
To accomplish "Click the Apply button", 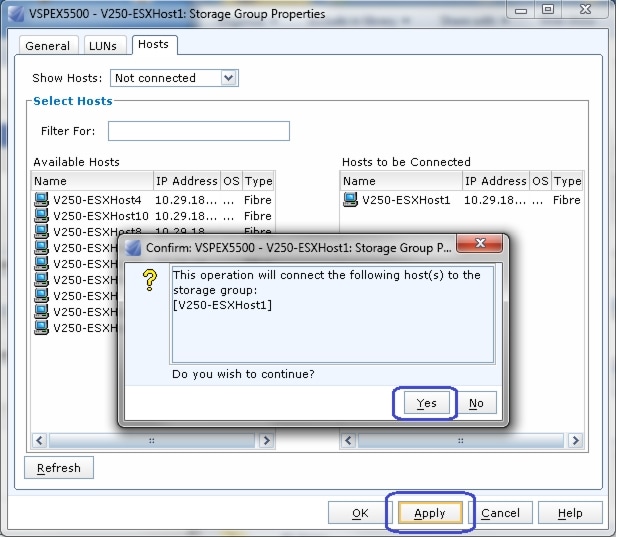I will click(x=432, y=515).
